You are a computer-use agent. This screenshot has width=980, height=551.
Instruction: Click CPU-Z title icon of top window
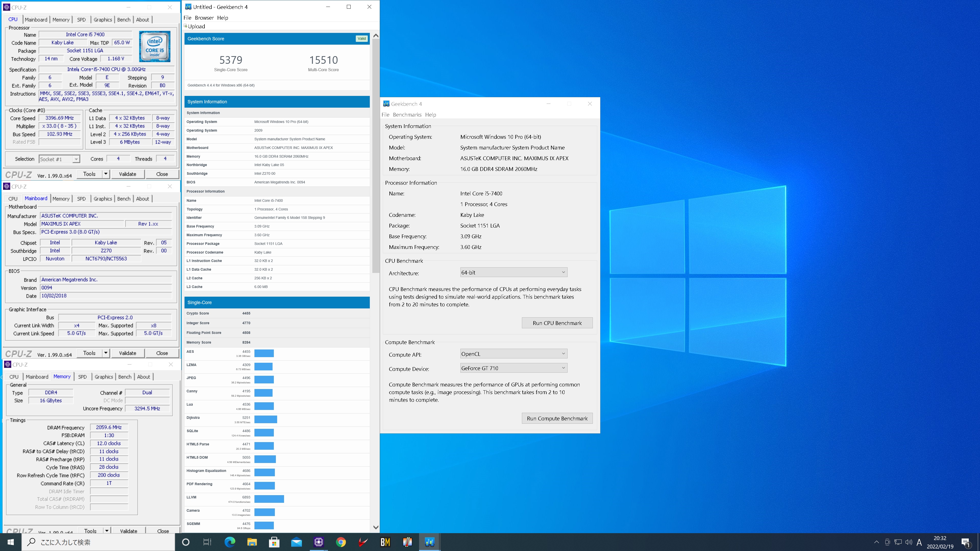6,7
